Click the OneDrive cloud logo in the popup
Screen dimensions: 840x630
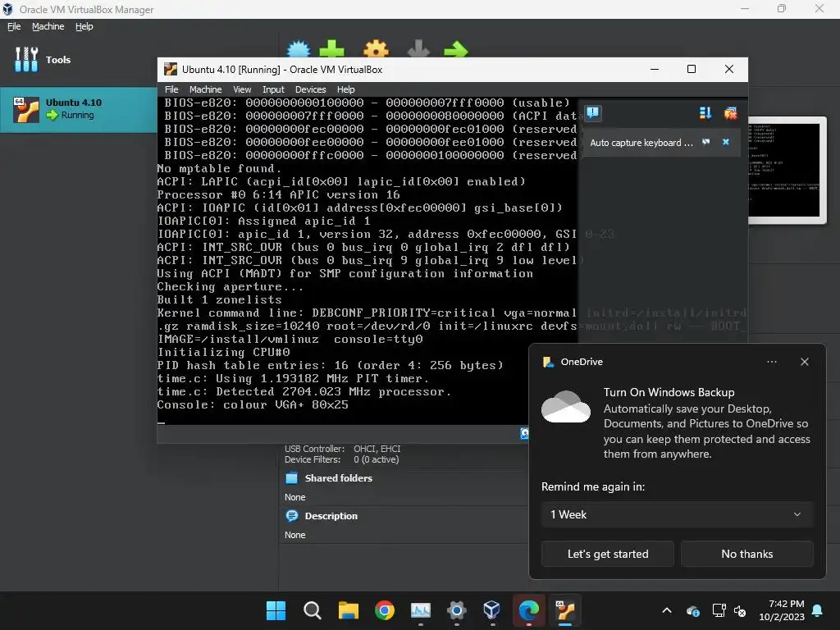[x=566, y=407]
